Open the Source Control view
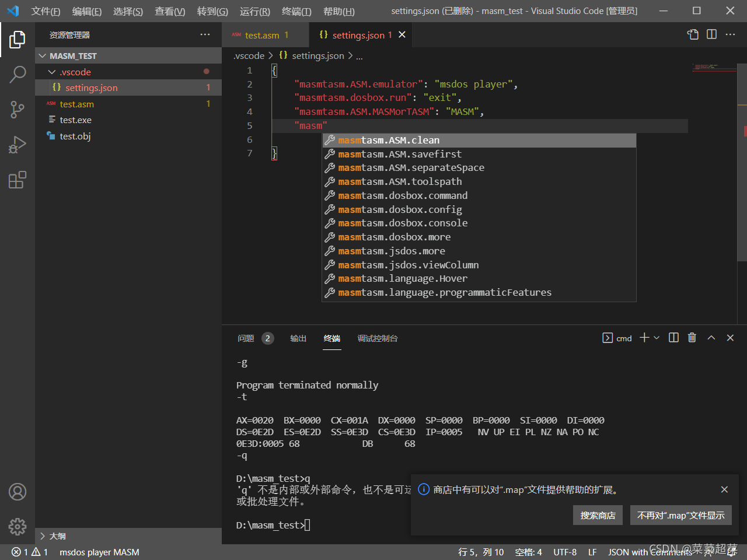747x560 pixels. click(18, 110)
